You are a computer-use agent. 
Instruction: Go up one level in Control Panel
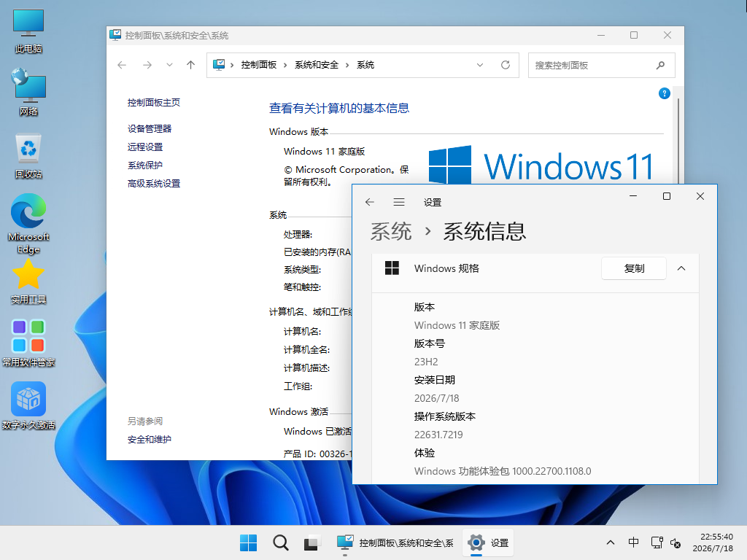(190, 65)
